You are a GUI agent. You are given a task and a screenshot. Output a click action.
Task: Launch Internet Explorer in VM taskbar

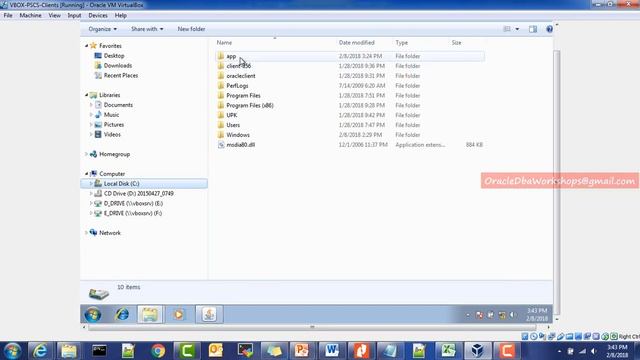[x=122, y=314]
